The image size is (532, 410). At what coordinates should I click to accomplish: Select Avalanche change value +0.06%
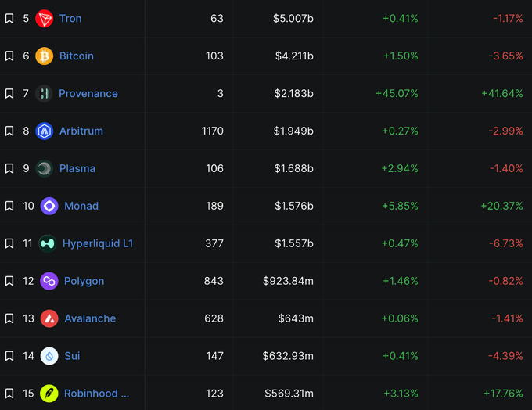tap(400, 318)
